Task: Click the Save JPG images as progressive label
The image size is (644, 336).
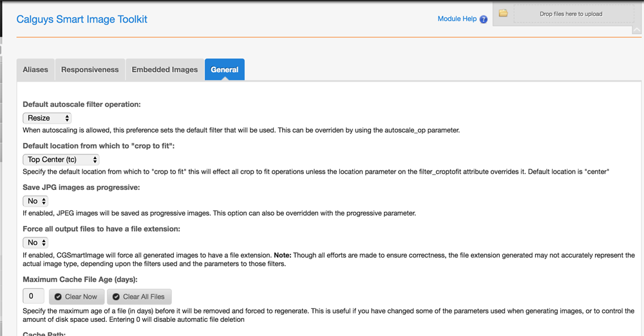Action: point(81,187)
